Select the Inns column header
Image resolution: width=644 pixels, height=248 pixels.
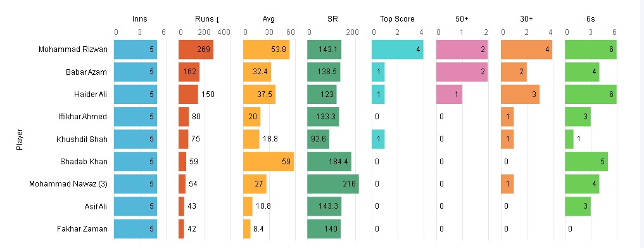coord(140,19)
